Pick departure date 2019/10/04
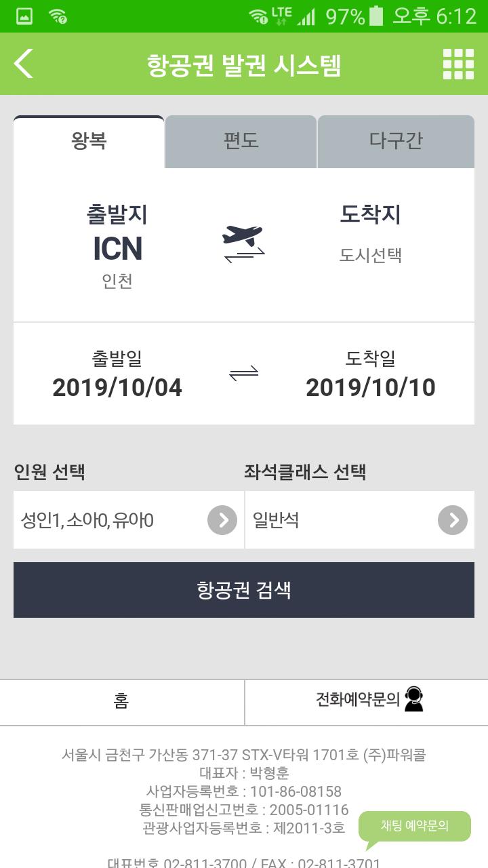Viewport: 488px width, 868px height. pyautogui.click(x=117, y=375)
